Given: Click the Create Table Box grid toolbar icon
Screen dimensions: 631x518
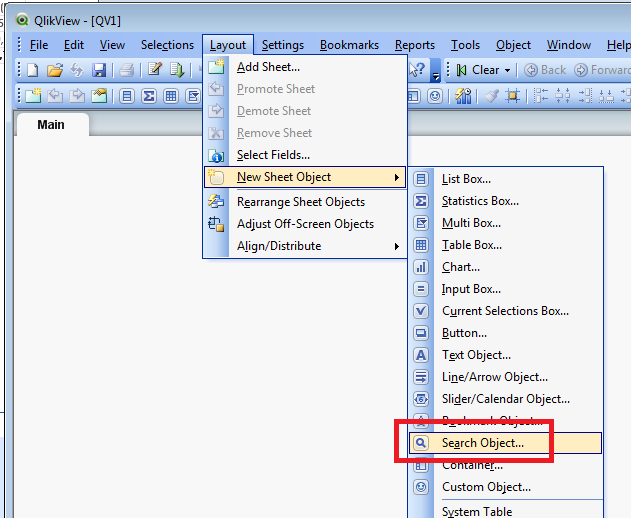Looking at the screenshot, I should [171, 96].
